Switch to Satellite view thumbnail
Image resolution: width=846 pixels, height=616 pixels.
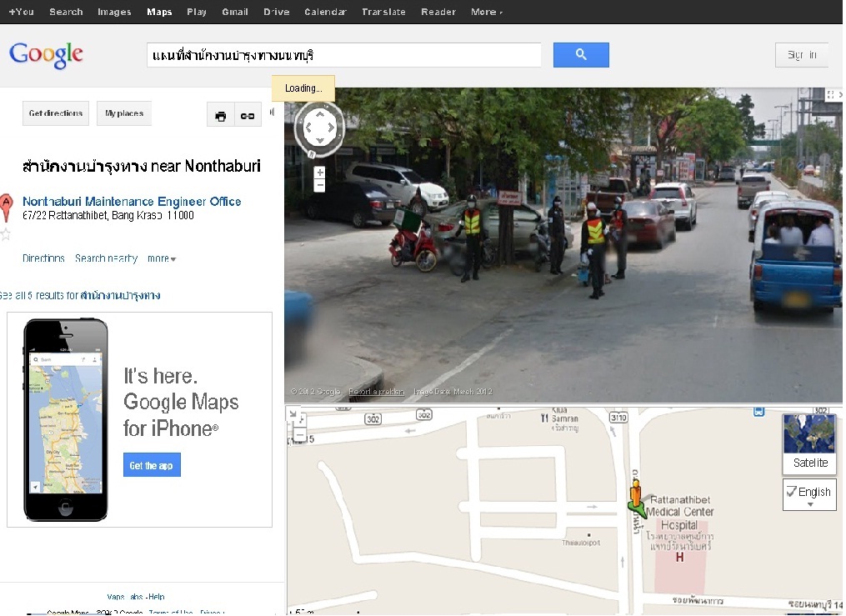click(809, 443)
